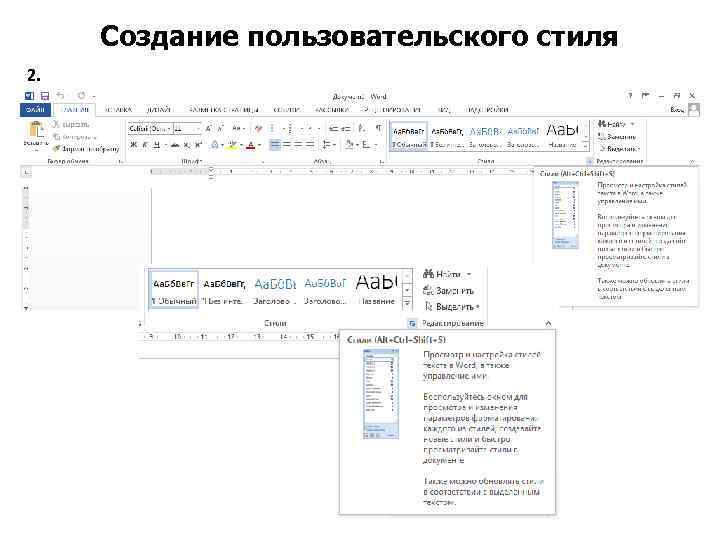Open the Borders dropdown in Paragraph group
Screen dimensions: 720x540
click(x=369, y=145)
